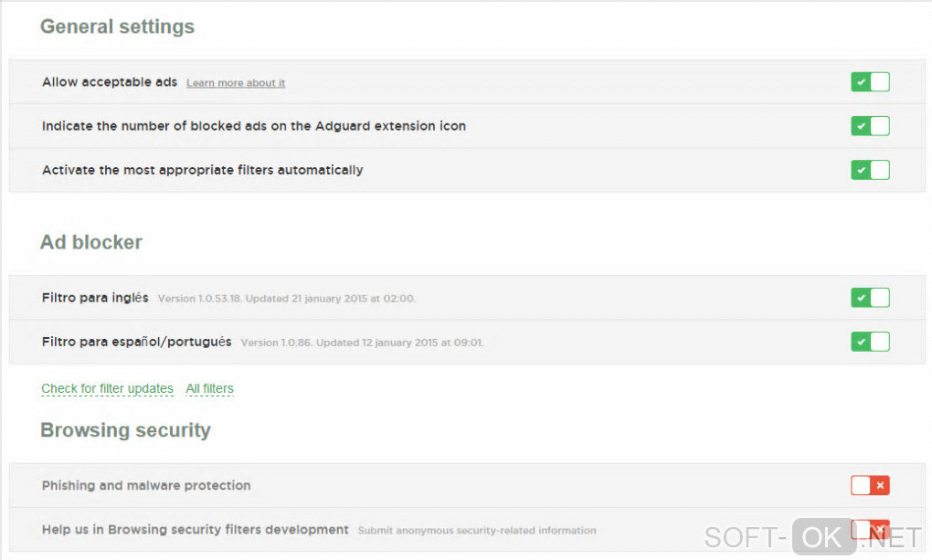Toggle the blocked ads count indicator switch
Screen dimensions: 932x560
[x=870, y=126]
